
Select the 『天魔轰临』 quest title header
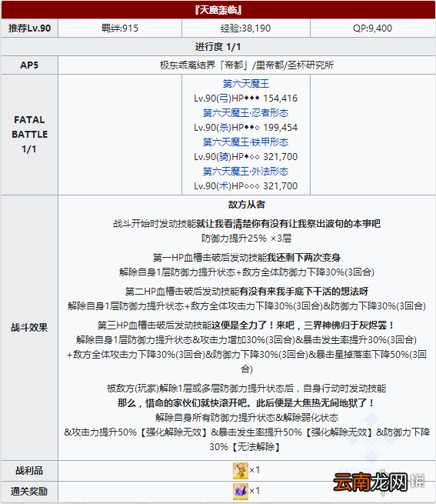click(218, 10)
